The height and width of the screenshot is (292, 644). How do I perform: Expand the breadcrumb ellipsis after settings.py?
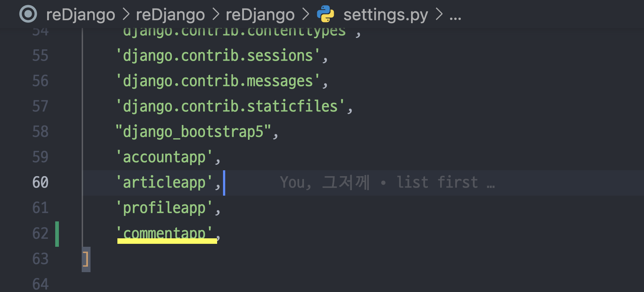point(455,15)
